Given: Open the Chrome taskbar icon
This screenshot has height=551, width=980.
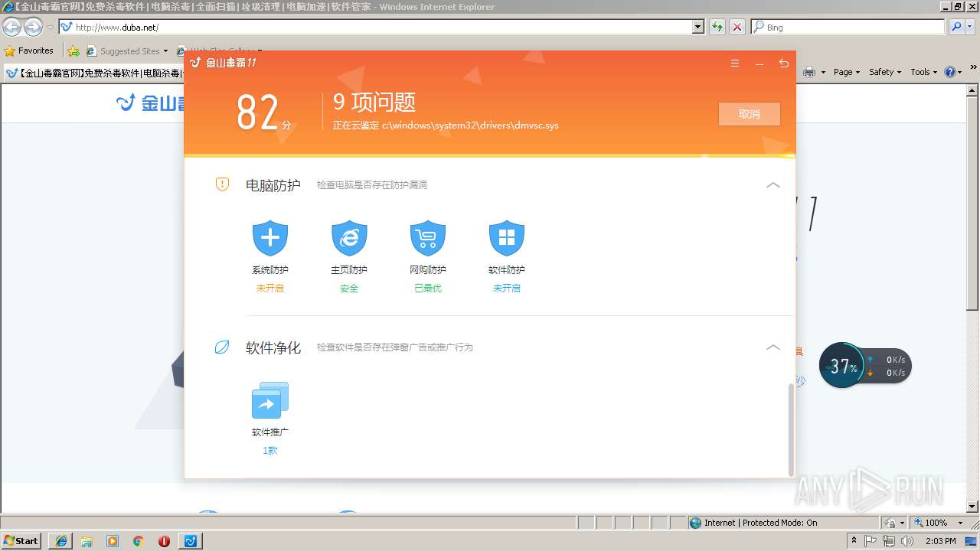Looking at the screenshot, I should [139, 541].
